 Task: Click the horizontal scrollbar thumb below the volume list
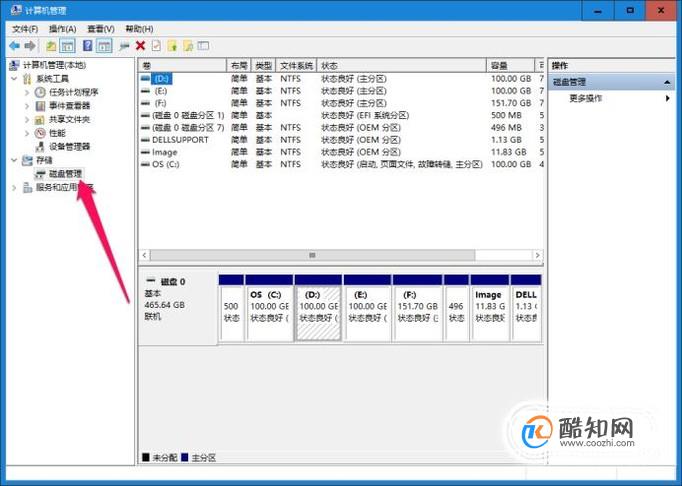[312, 255]
